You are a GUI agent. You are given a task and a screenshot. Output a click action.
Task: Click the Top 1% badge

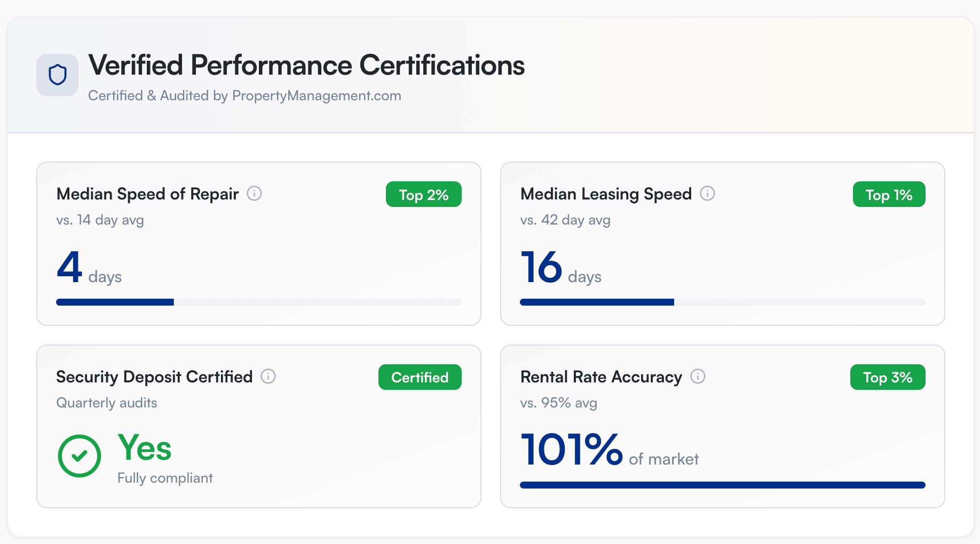tap(889, 195)
